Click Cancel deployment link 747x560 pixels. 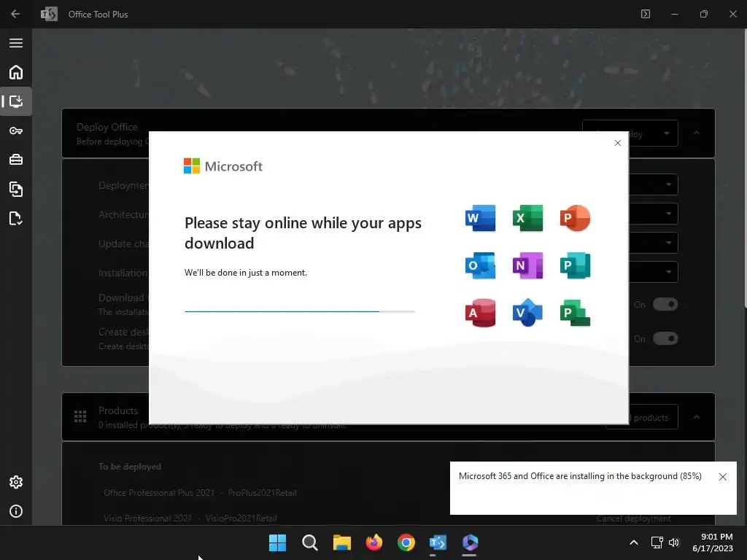point(634,518)
